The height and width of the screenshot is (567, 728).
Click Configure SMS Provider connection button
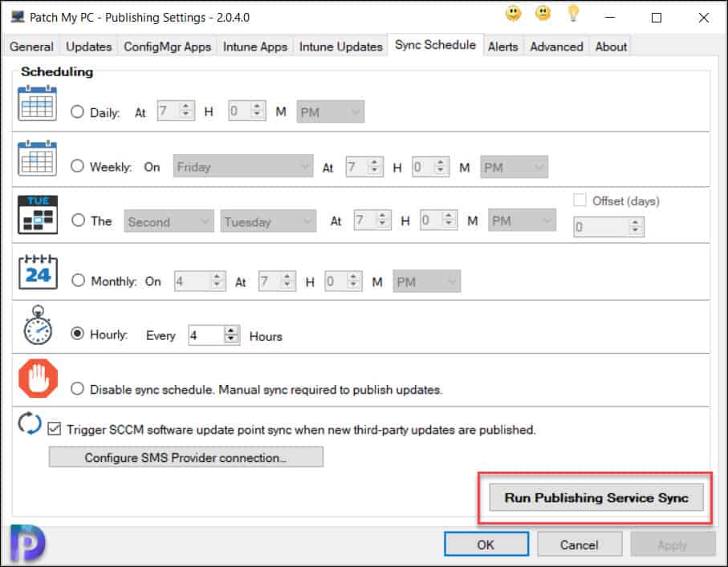click(x=185, y=457)
